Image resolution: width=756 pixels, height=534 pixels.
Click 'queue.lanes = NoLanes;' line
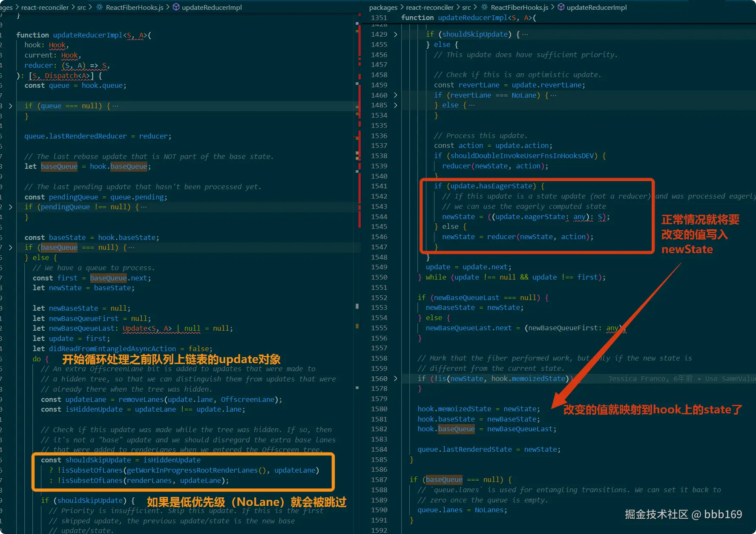pyautogui.click(x=462, y=510)
